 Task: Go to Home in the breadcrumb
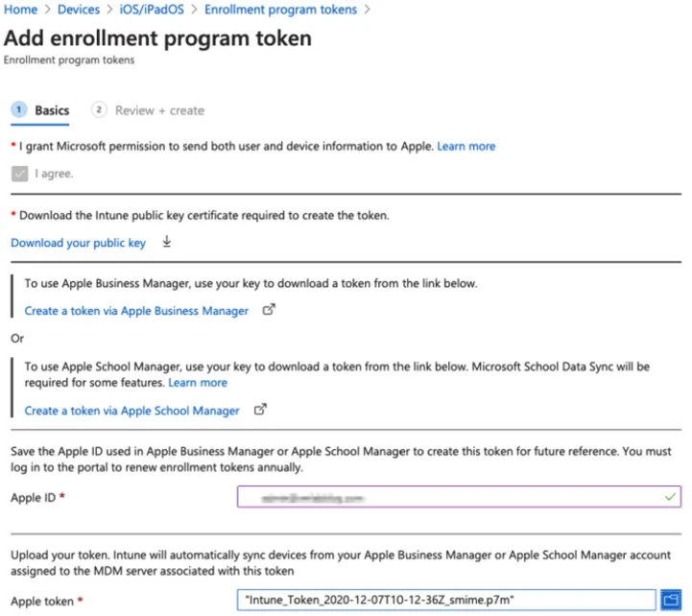(20, 10)
